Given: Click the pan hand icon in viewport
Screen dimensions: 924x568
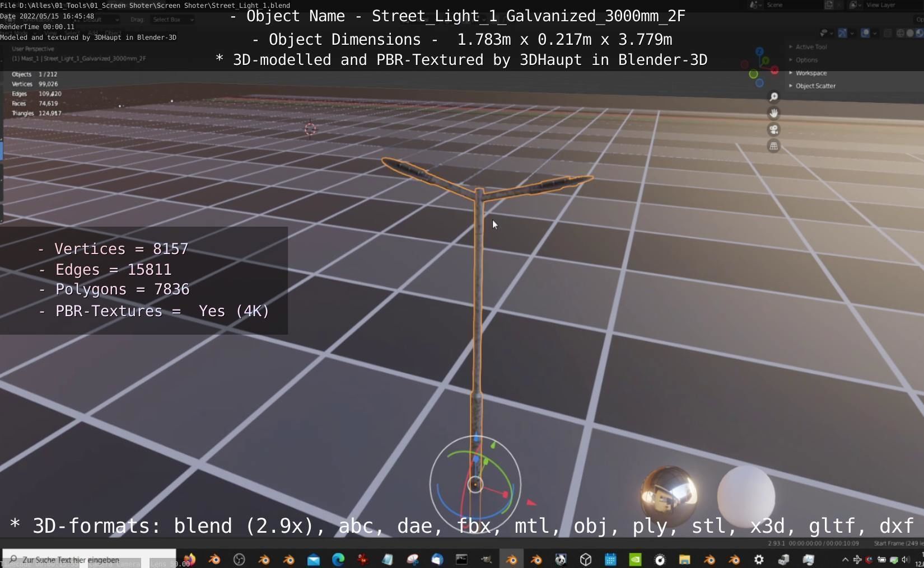Looking at the screenshot, I should tap(773, 113).
